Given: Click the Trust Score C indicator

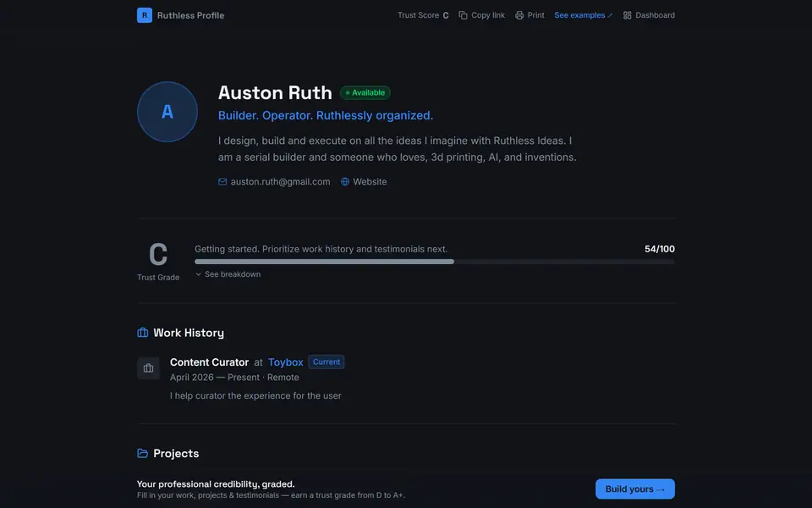Looking at the screenshot, I should tap(423, 15).
